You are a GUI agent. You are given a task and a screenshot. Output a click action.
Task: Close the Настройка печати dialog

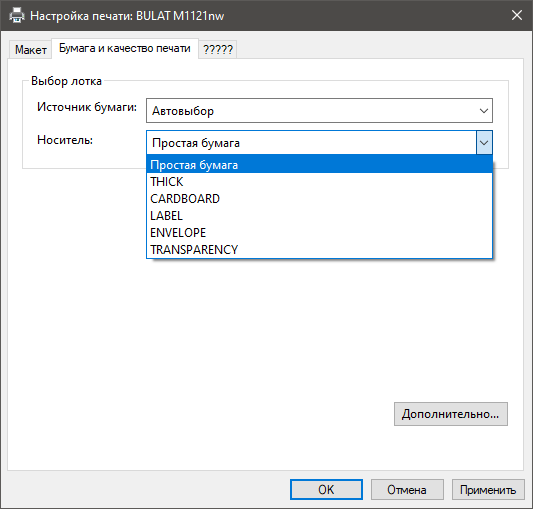pos(517,15)
